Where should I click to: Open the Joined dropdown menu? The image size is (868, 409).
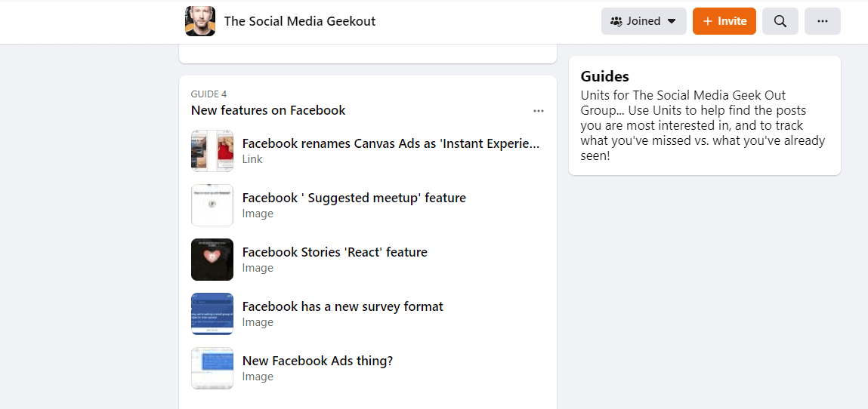point(644,21)
